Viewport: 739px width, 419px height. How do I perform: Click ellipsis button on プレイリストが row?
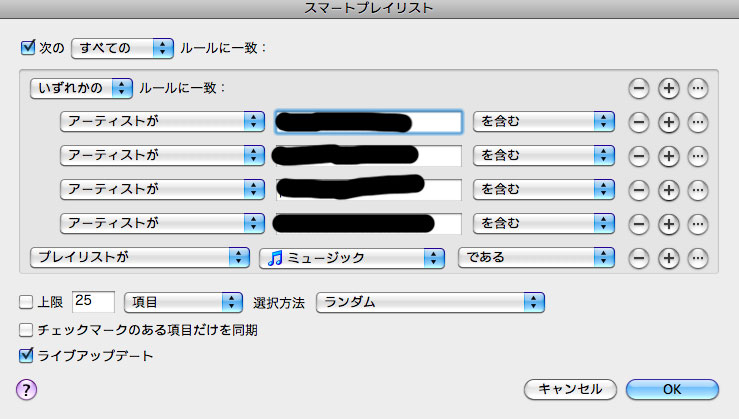(x=698, y=258)
